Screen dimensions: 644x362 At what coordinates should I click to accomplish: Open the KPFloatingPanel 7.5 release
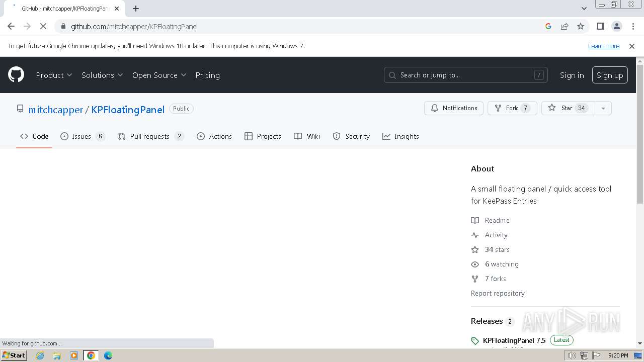(514, 340)
